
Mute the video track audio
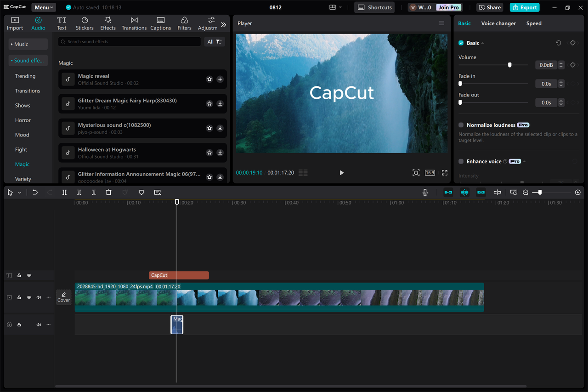click(x=39, y=297)
